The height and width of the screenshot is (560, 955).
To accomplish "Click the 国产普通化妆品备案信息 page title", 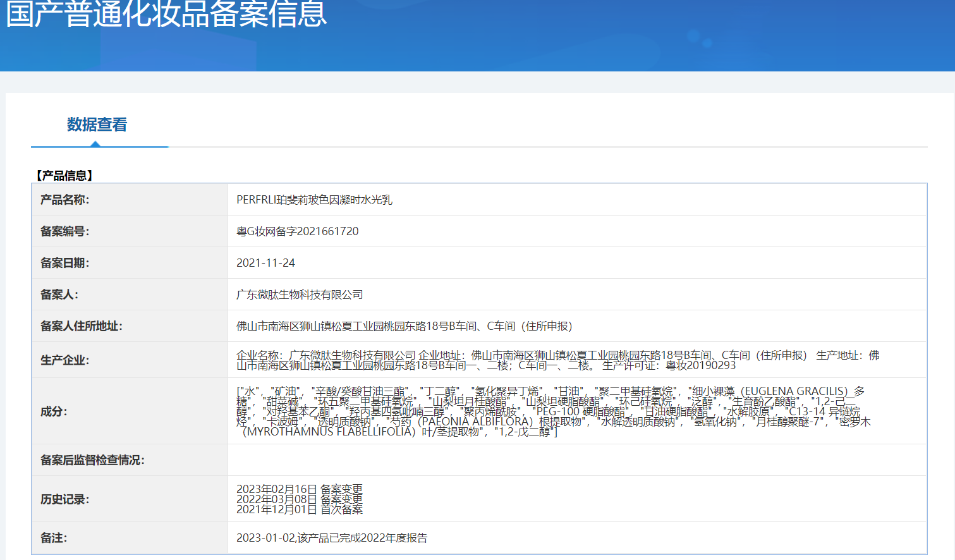I will tap(166, 14).
